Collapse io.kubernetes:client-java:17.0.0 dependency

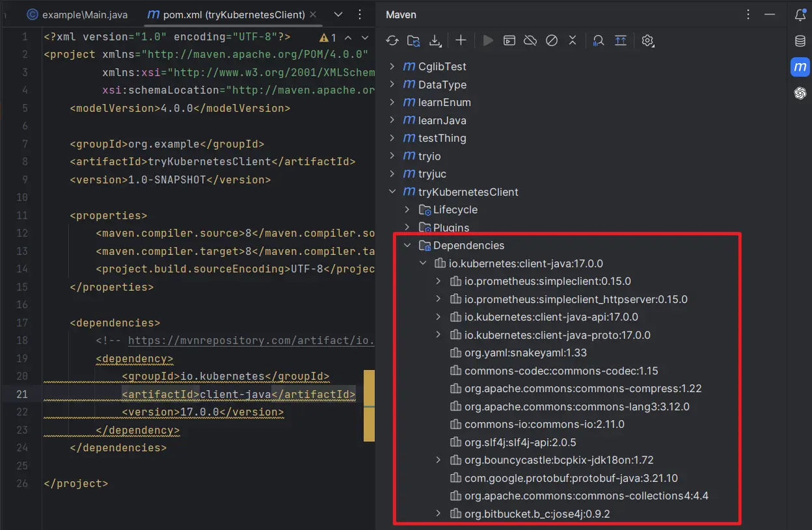point(423,263)
